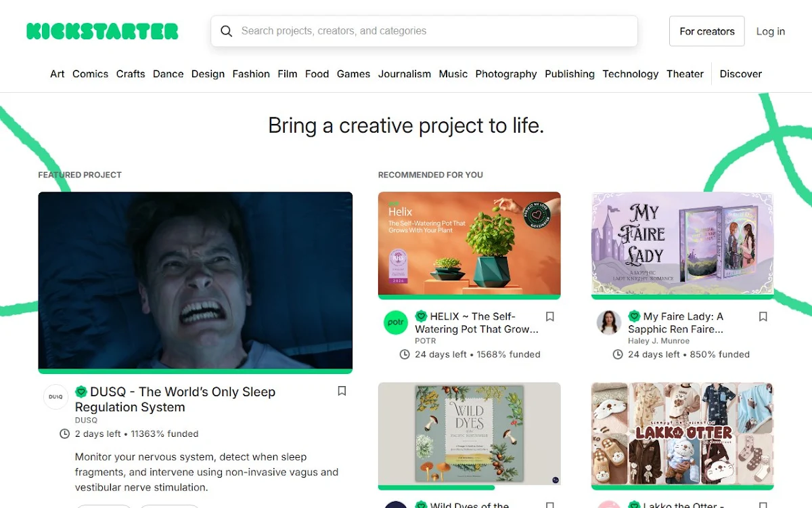
Task: Click the For creators button
Action: click(x=707, y=31)
